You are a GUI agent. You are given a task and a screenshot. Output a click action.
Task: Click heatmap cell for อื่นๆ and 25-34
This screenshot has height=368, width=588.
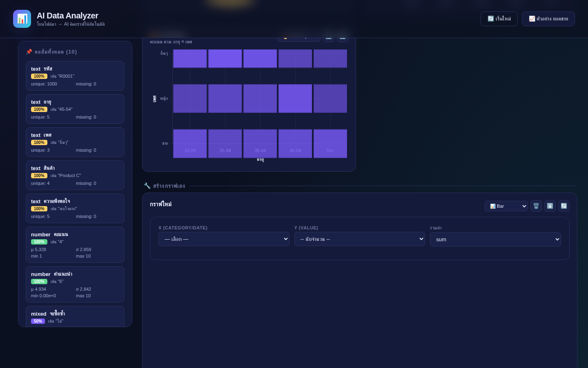pos(225,59)
